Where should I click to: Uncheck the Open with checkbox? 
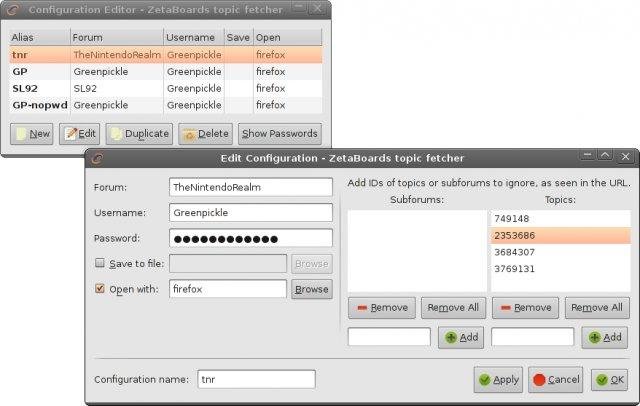[100, 288]
